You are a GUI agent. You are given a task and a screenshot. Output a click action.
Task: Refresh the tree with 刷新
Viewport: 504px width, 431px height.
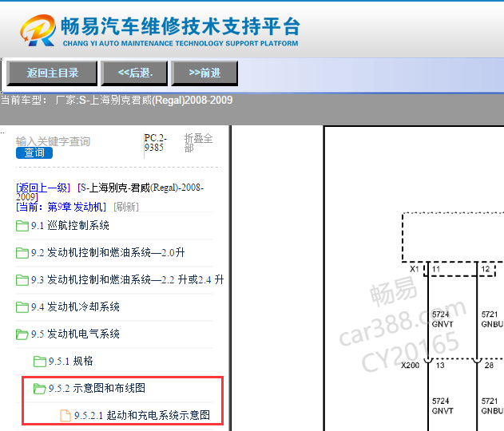point(126,207)
